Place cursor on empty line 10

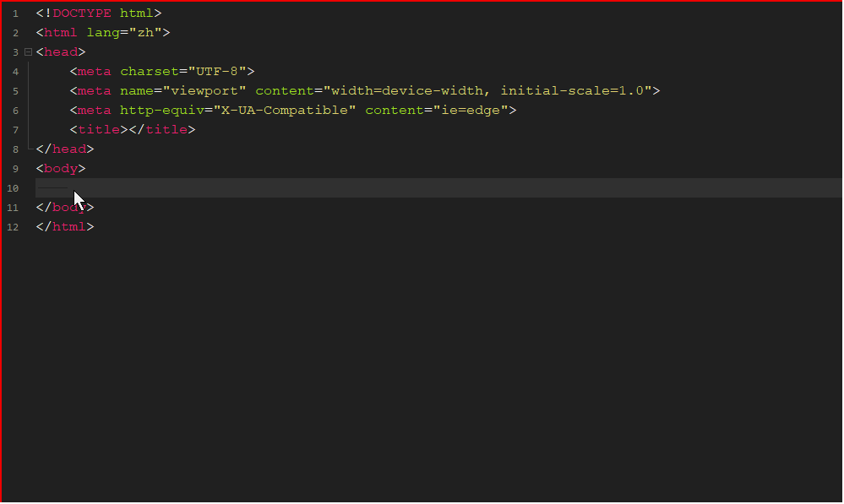[x=438, y=187]
